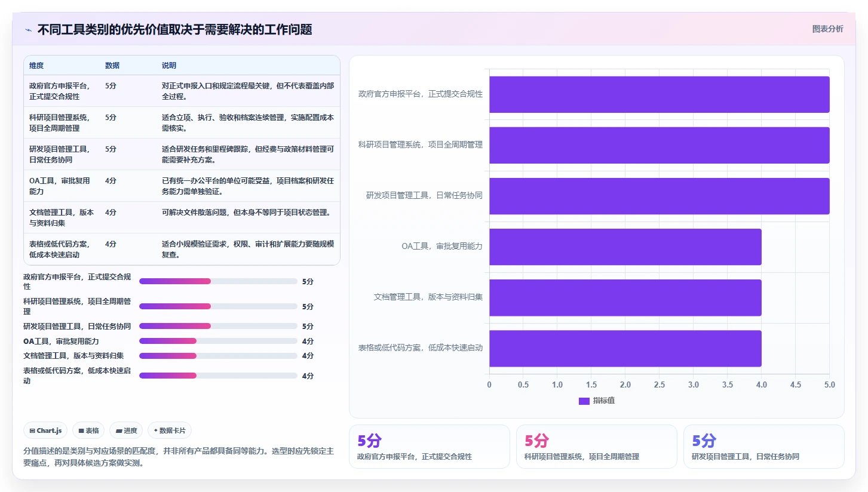Image resolution: width=868 pixels, height=492 pixels.
Task: Click the 表格 tag icon
Action: (x=81, y=430)
